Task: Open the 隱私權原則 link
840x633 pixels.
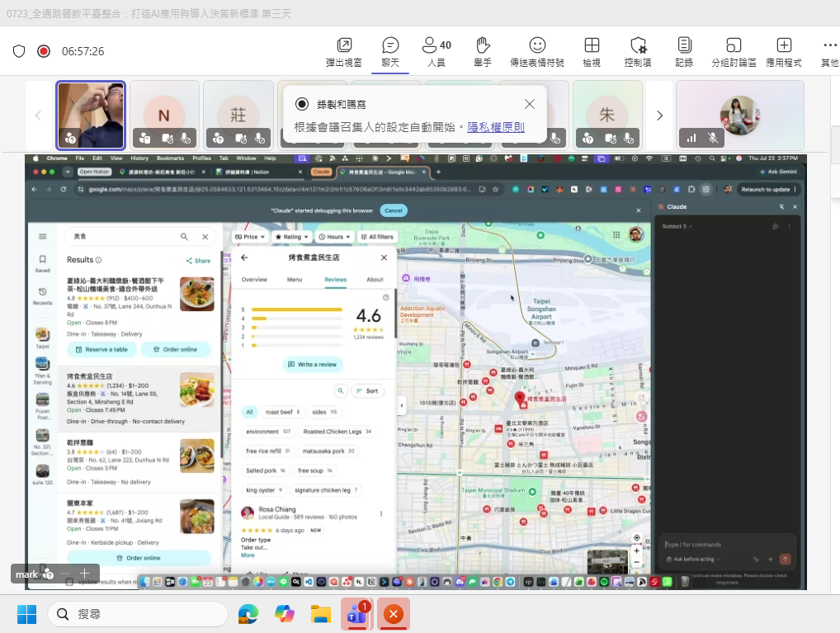Action: pyautogui.click(x=496, y=127)
